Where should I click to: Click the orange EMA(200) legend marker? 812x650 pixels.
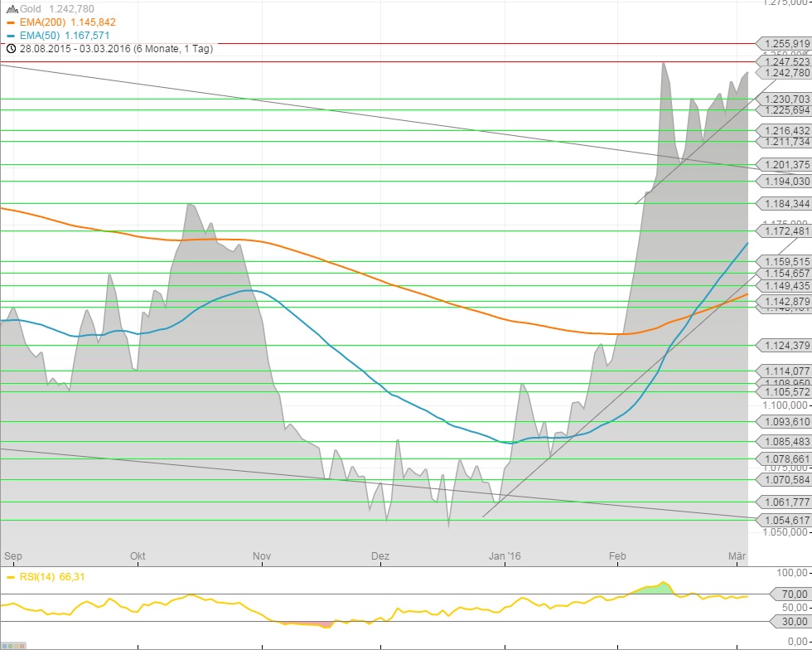point(11,22)
